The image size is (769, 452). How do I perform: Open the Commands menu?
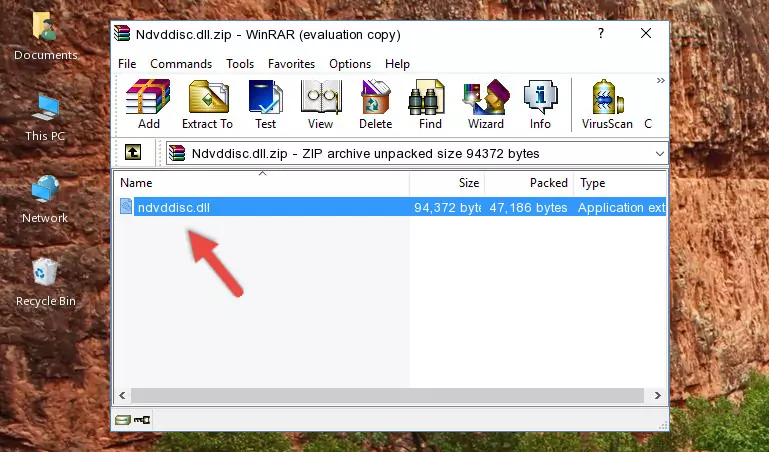[x=181, y=64]
